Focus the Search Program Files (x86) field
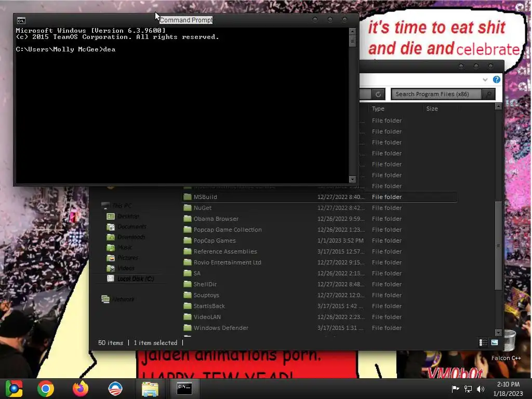532x399 pixels. (436, 95)
